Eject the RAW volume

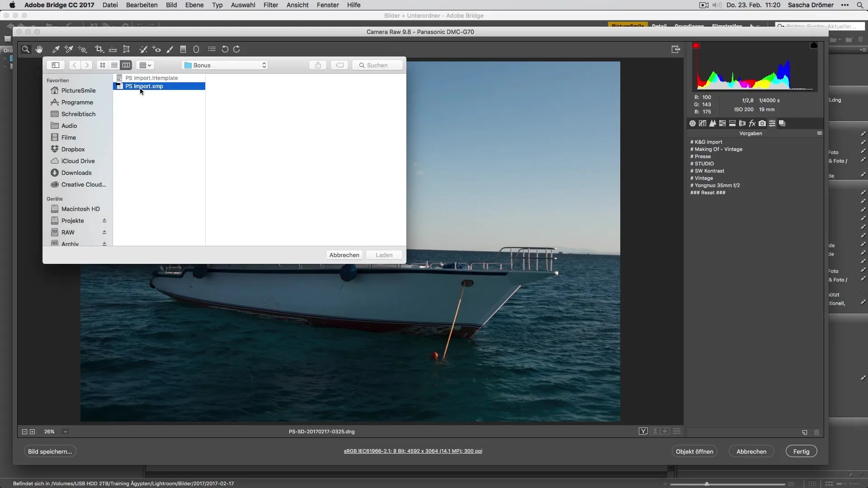[104, 232]
